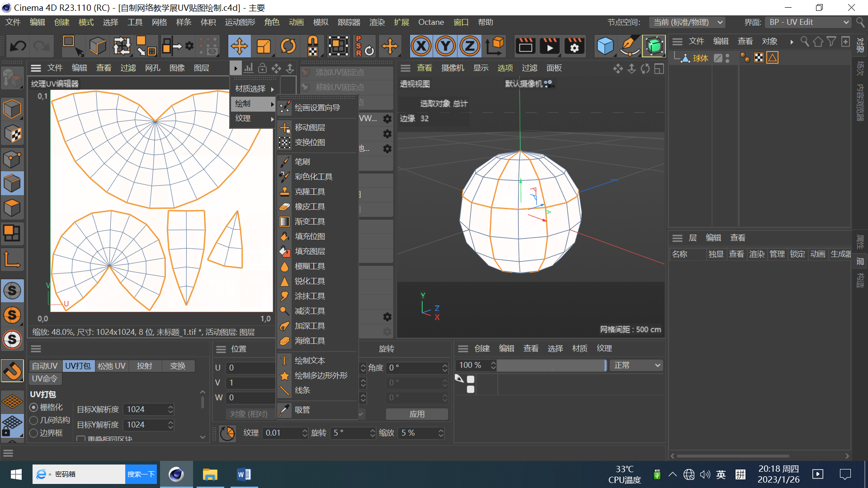Choose the Clone tool (克隆工具) in paint menu
The width and height of the screenshot is (868, 488).
click(310, 192)
